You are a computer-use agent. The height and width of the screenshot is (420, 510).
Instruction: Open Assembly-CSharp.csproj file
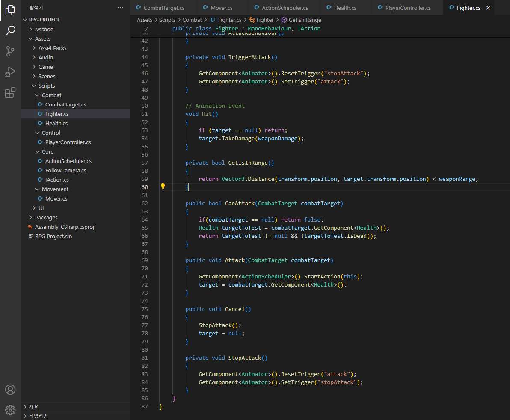[x=64, y=227]
